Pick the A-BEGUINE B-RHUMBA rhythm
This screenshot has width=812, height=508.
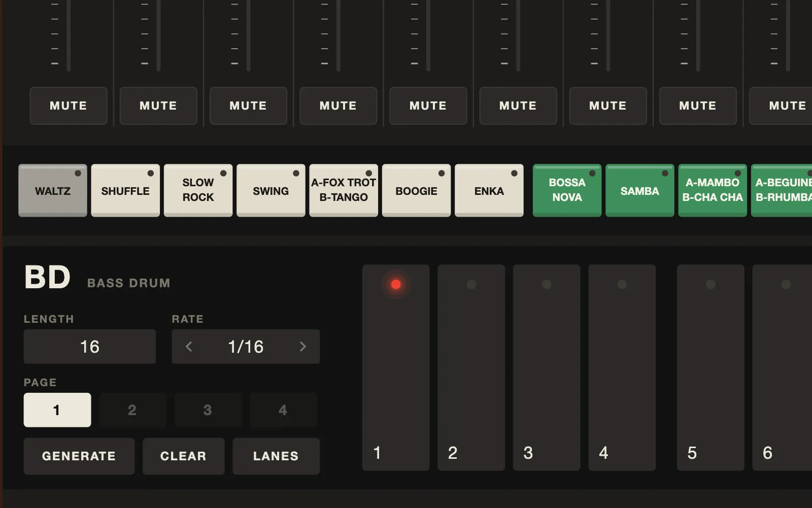[x=782, y=190]
